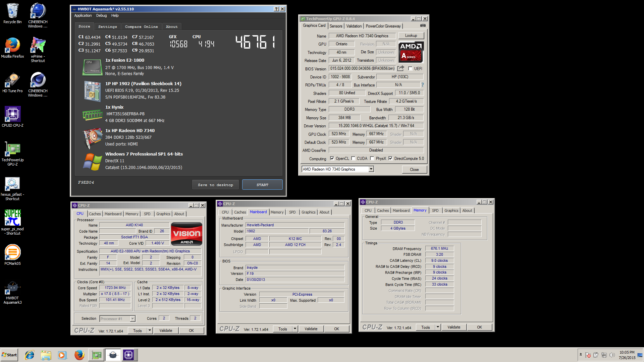Open Windows Explorer folder in taskbar
644x362 pixels.
[46, 355]
